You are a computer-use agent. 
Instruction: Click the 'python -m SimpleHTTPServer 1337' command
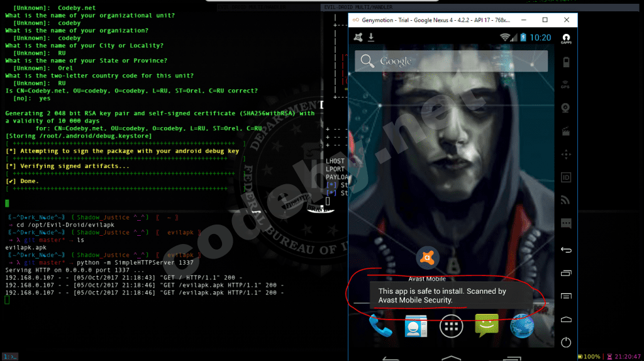tap(135, 262)
